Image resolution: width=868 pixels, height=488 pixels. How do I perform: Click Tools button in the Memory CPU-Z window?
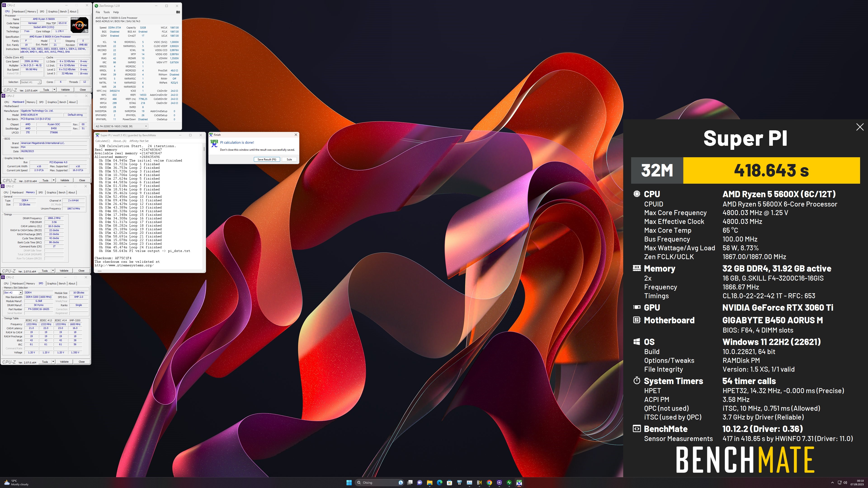[45, 271]
